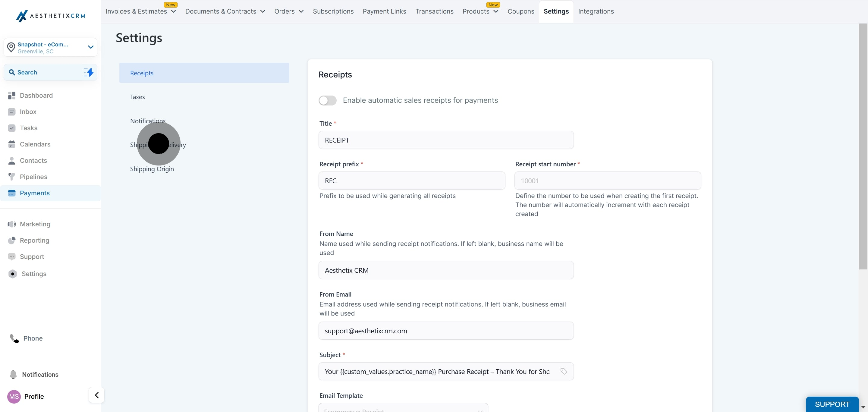Collapse the sidebar with arrow button
This screenshot has height=412, width=868.
(97, 395)
